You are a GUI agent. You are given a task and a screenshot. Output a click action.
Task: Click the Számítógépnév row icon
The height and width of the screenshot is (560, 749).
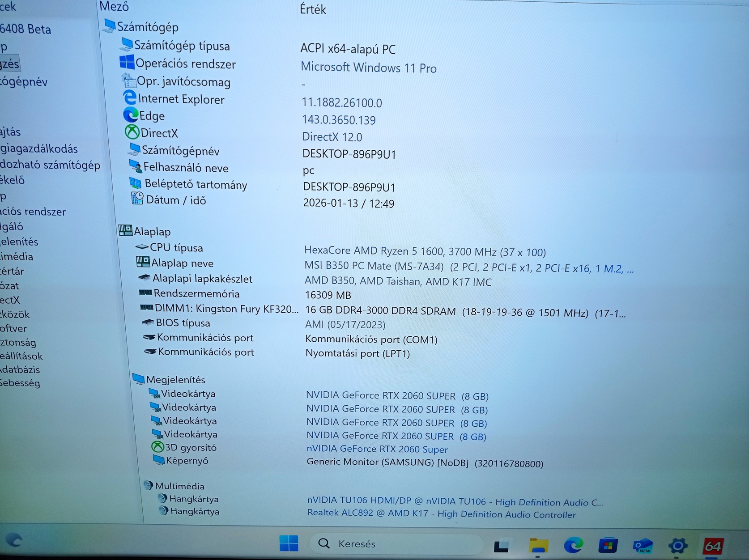point(135,149)
